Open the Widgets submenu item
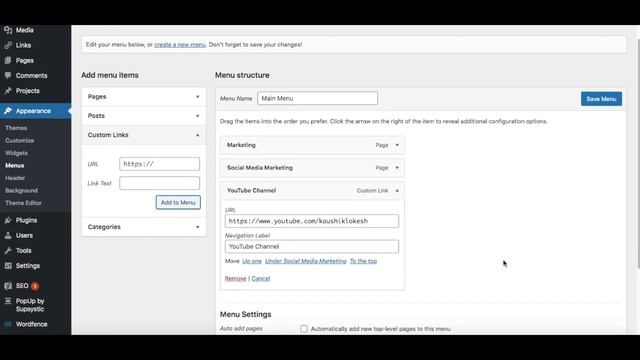640x360 pixels. tap(16, 153)
